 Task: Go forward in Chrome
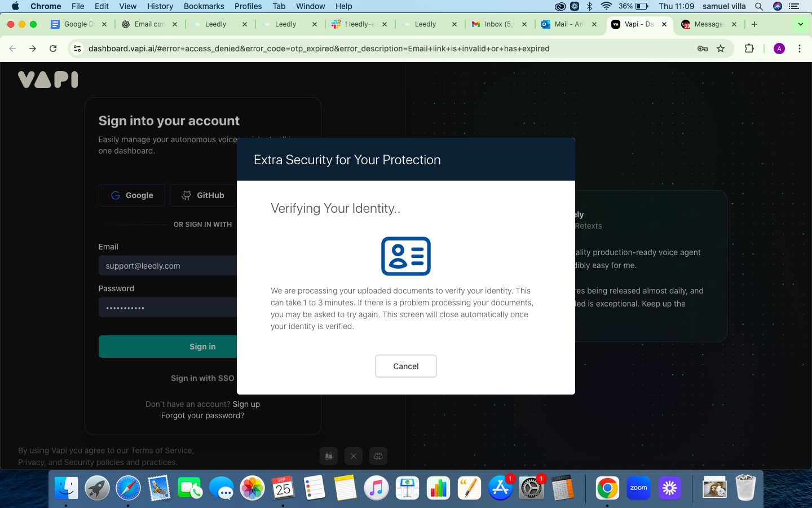(x=33, y=49)
